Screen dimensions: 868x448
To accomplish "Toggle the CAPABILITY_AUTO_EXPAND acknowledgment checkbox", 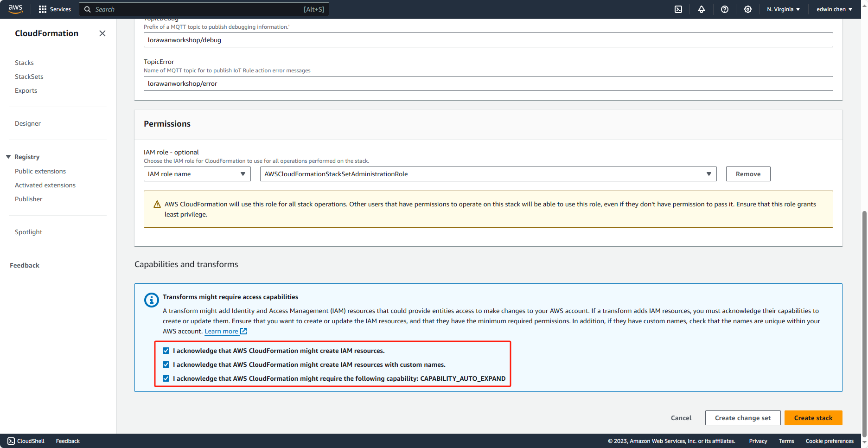I will tap(166, 378).
